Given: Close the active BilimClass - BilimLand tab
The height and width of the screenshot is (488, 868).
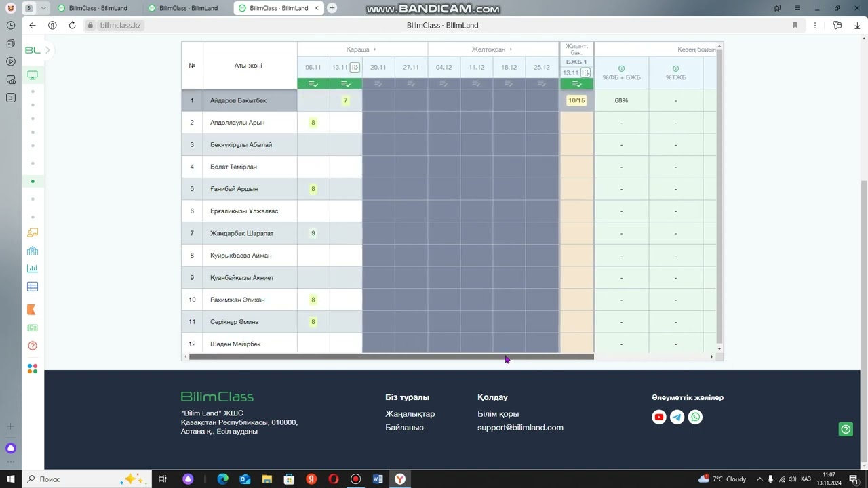Looking at the screenshot, I should [317, 8].
